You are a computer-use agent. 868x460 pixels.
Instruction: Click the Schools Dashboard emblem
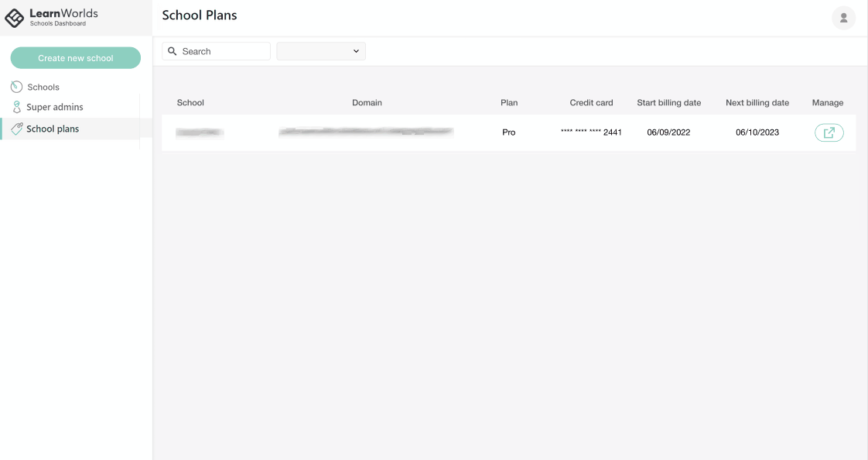point(13,17)
